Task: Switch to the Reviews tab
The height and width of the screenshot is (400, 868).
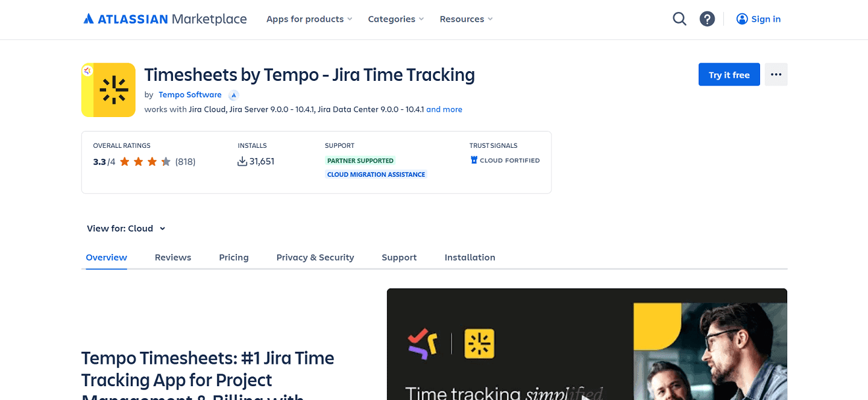Action: [173, 257]
